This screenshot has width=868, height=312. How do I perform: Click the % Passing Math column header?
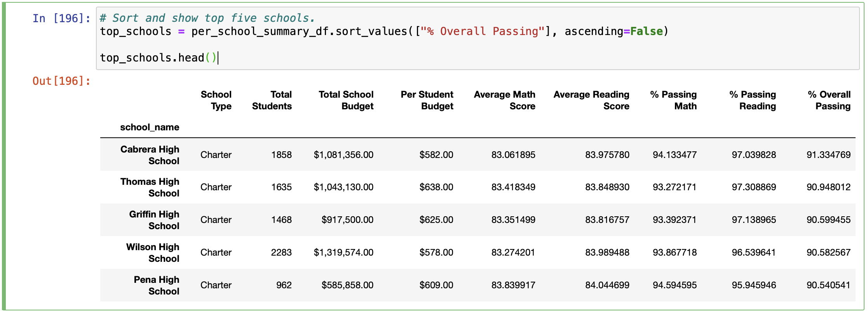click(x=673, y=100)
